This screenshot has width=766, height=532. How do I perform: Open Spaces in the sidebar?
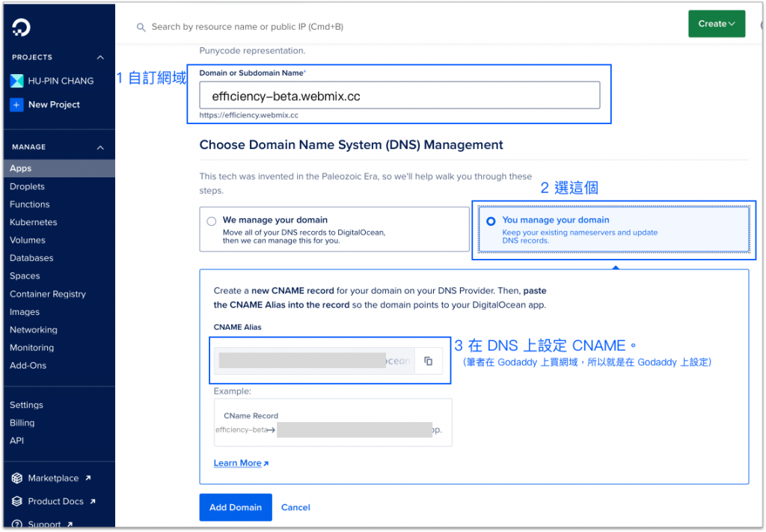coord(25,275)
